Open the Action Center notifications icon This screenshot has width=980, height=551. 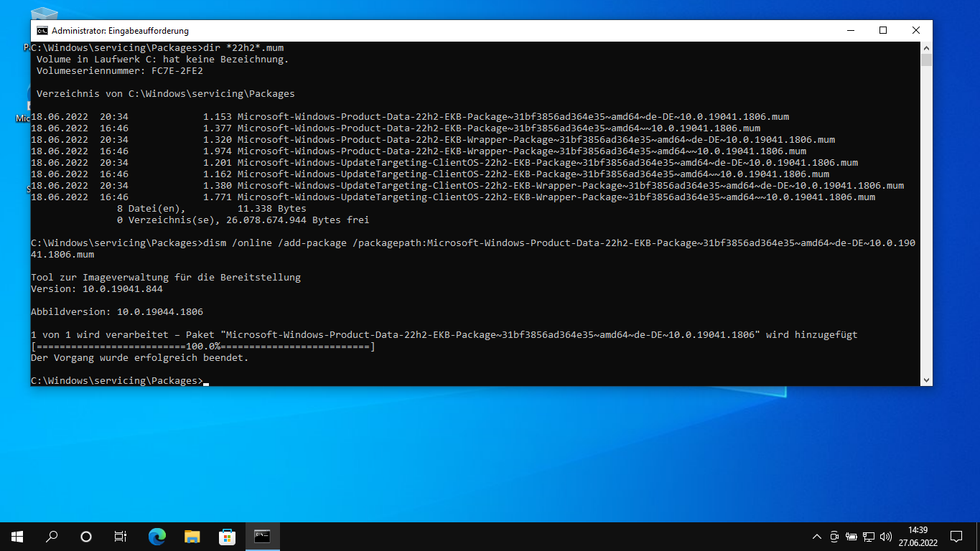point(956,537)
